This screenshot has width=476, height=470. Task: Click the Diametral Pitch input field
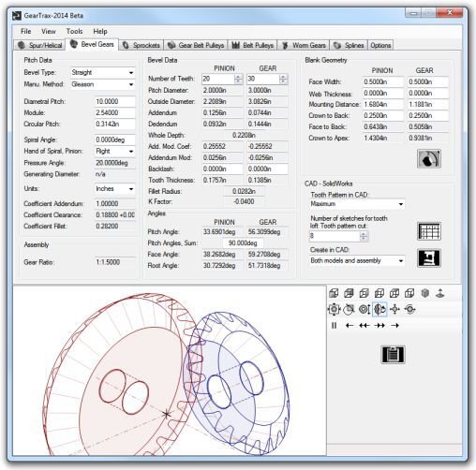(x=114, y=101)
